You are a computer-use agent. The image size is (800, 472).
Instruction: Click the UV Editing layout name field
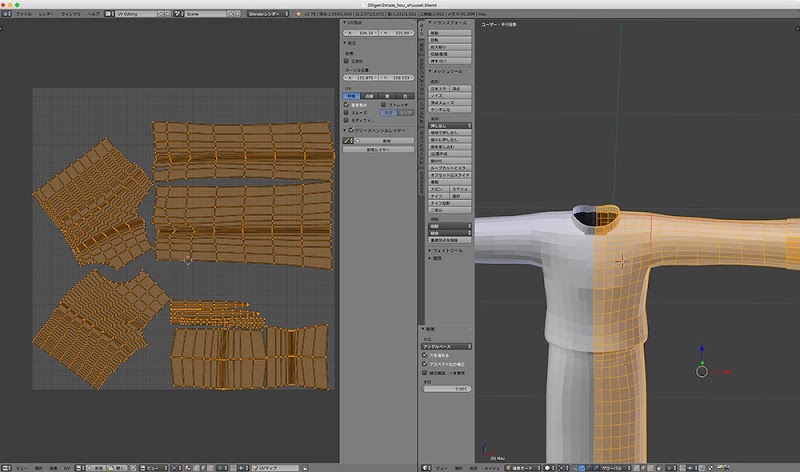click(x=135, y=15)
